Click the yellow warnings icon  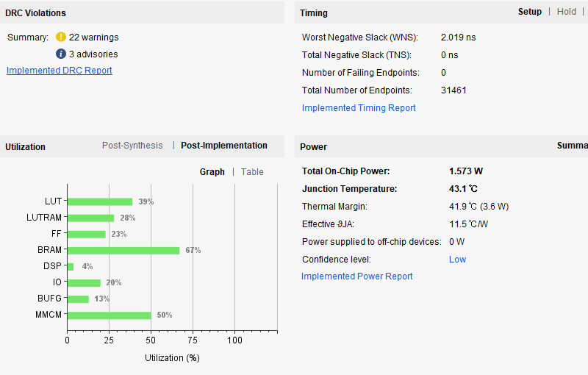coord(61,37)
